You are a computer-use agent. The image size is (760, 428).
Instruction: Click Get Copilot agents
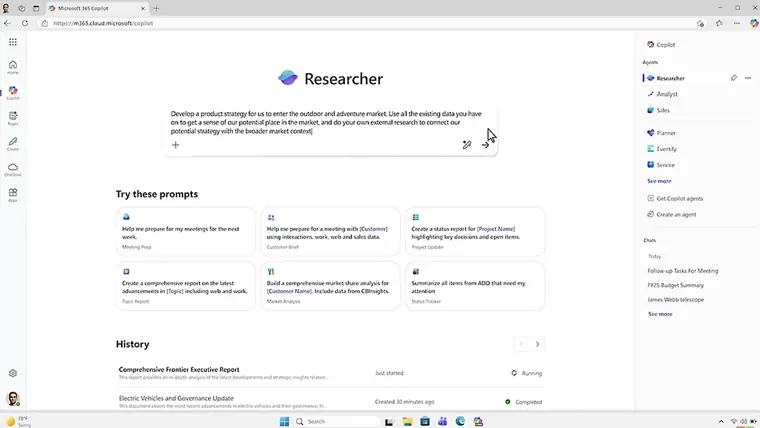click(x=675, y=198)
